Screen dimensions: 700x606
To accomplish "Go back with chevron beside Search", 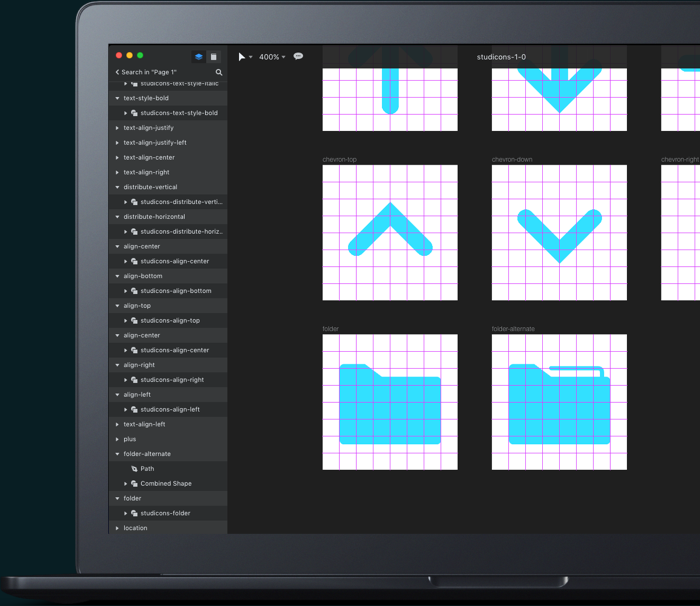I will coord(117,72).
